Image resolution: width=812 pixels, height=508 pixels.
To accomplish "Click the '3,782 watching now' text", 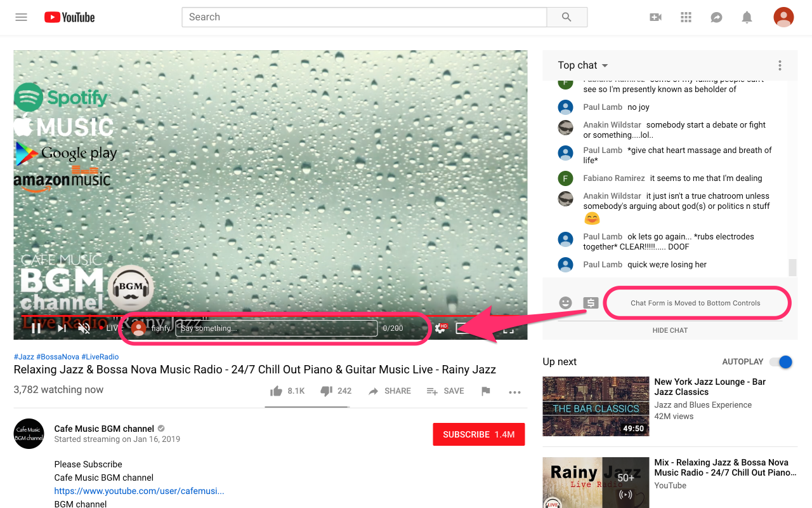I will click(58, 390).
